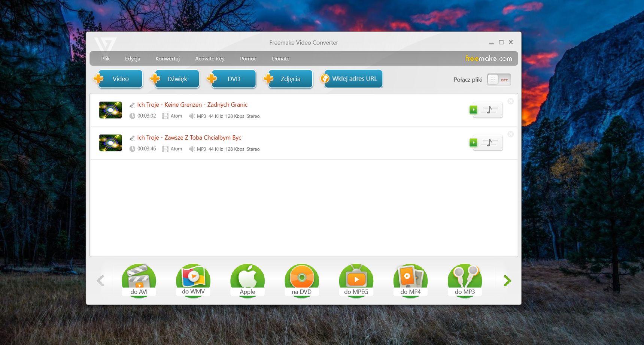Open editor for Keine Grenzen track
The image size is (644, 345).
point(489,110)
